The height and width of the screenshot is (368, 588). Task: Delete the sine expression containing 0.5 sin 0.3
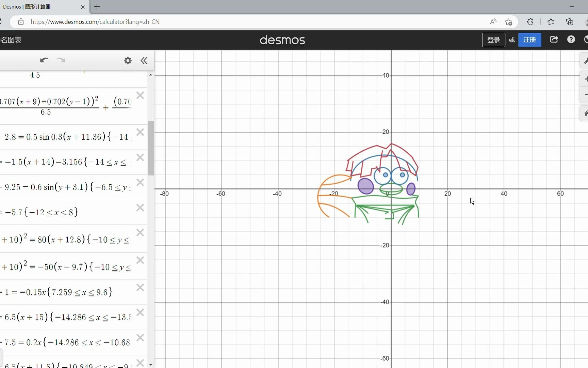click(140, 132)
